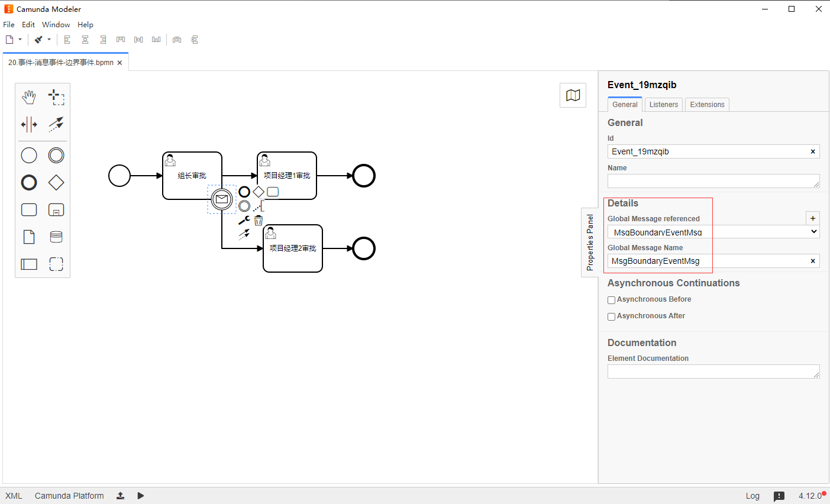Screen dimensions: 830x504
Task: Open the File menu
Action: 9,24
